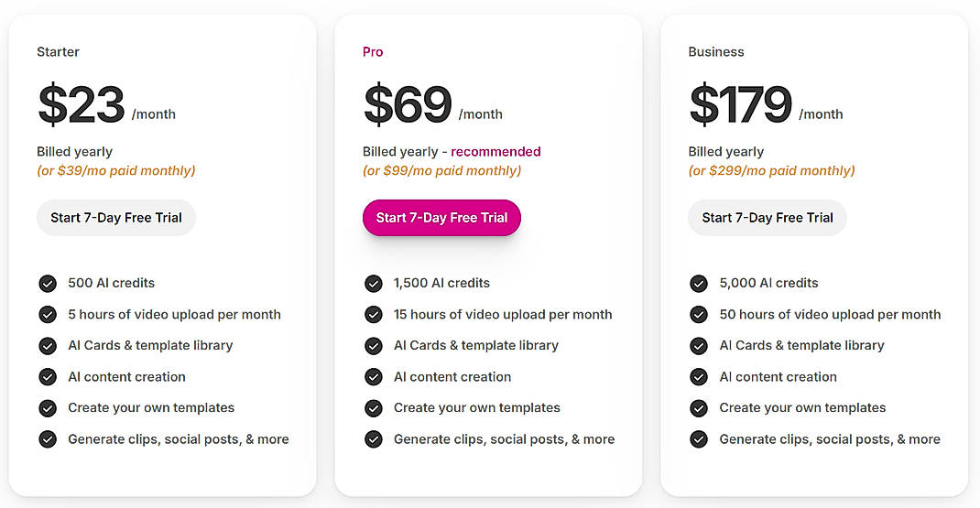Start the Pro plan 7-day free trial
Image resolution: width=980 pixels, height=508 pixels.
(441, 218)
